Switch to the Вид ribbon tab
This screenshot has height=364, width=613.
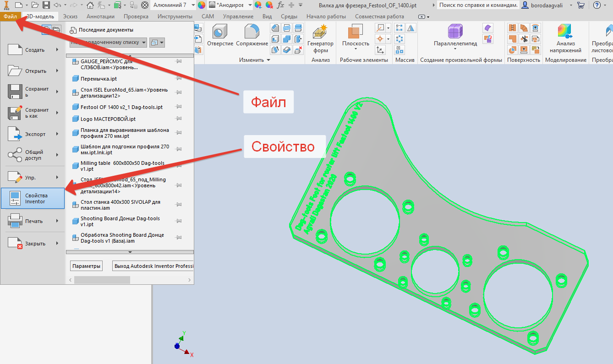pyautogui.click(x=267, y=16)
